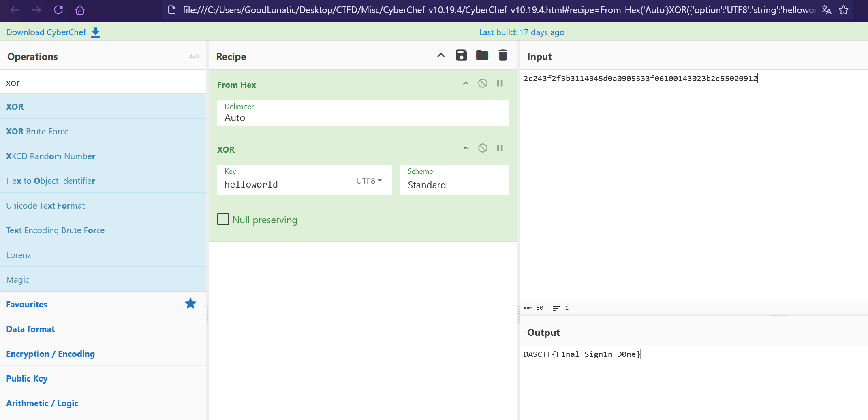Click the Download CyberChef arrow icon

point(95,32)
